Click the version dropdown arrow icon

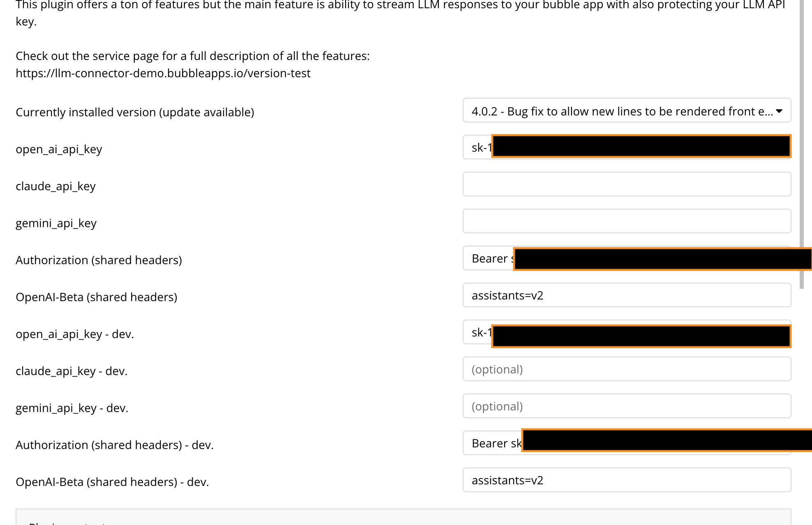pos(779,111)
